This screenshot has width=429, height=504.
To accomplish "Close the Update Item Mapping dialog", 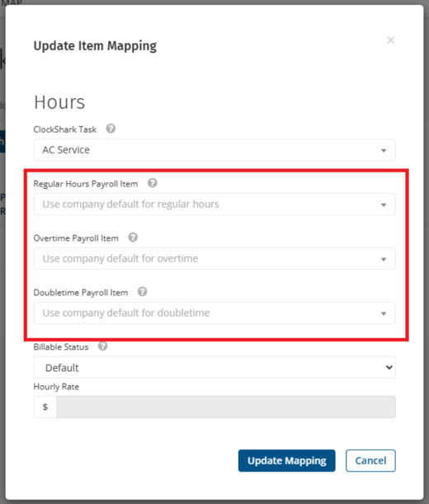I will click(391, 40).
